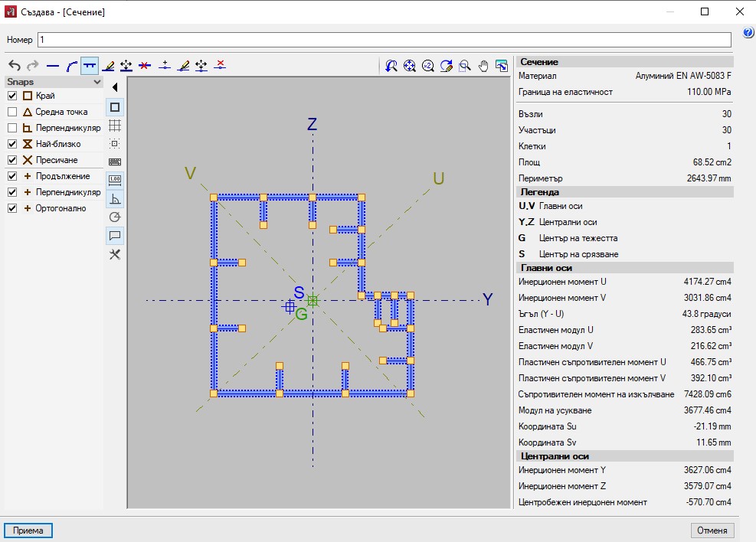Enable first Перпендикуляр snap checkbox
This screenshot has width=756, height=542.
coord(12,128)
